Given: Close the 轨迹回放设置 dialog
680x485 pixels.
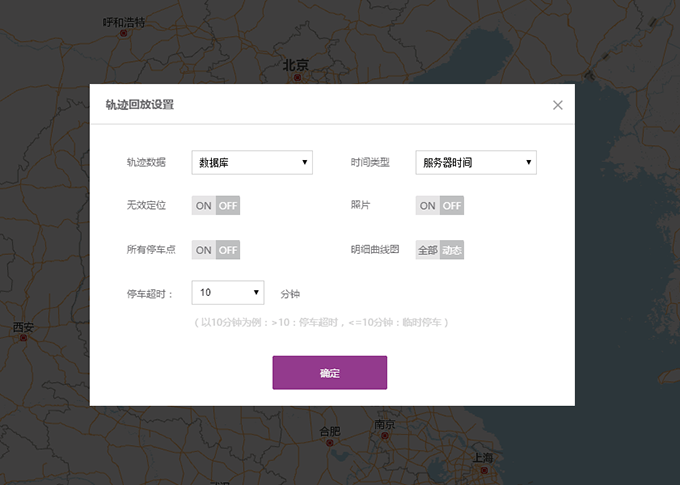Looking at the screenshot, I should (558, 105).
